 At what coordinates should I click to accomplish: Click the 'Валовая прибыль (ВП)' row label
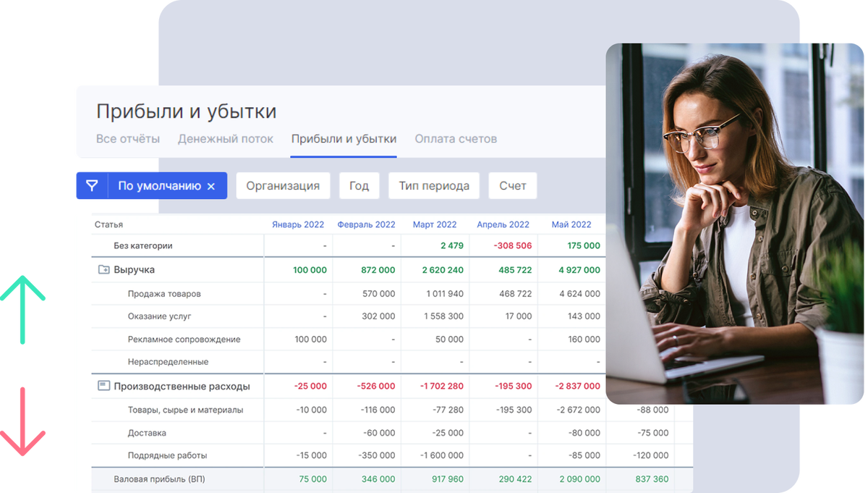click(159, 479)
